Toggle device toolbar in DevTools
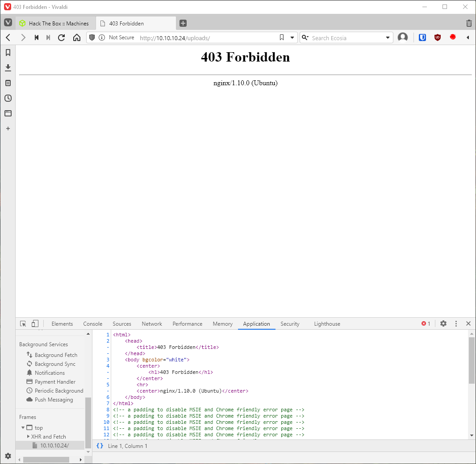 pyautogui.click(x=35, y=323)
